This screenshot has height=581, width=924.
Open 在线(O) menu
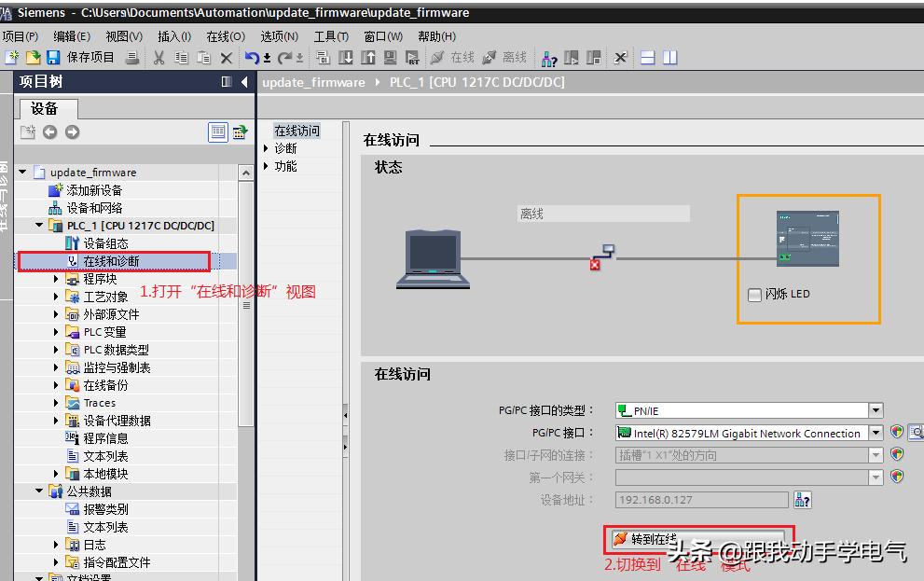pos(226,36)
